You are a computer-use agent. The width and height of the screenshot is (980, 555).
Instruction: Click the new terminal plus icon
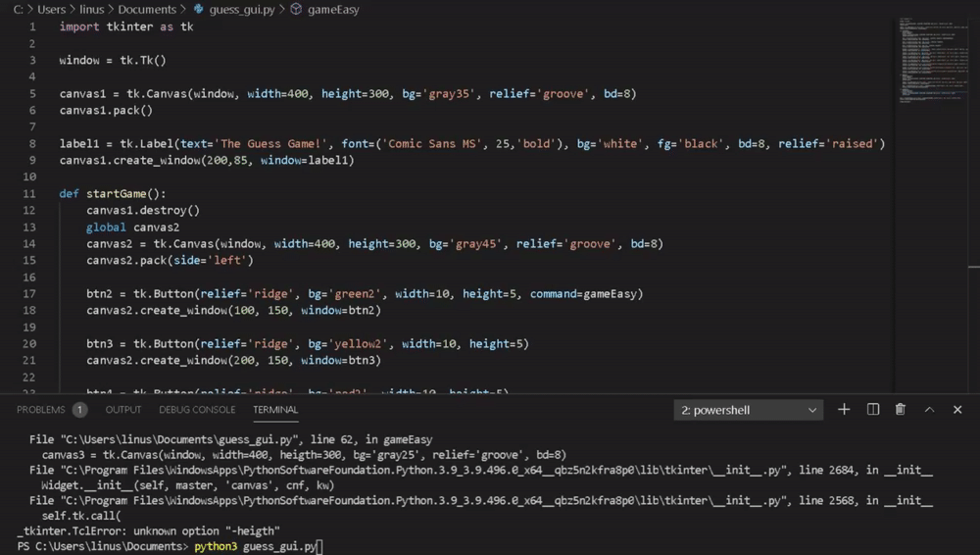[x=844, y=410]
